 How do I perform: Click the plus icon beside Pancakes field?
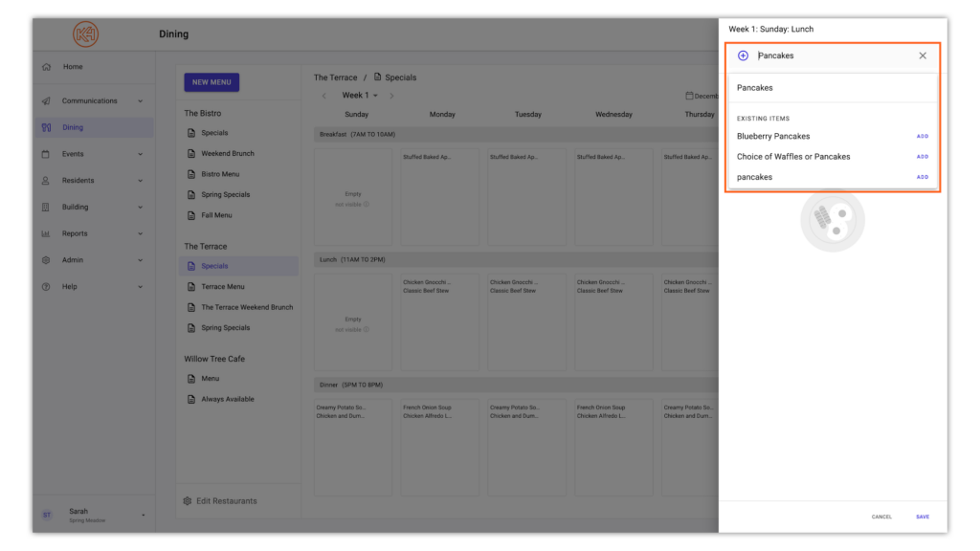[744, 55]
